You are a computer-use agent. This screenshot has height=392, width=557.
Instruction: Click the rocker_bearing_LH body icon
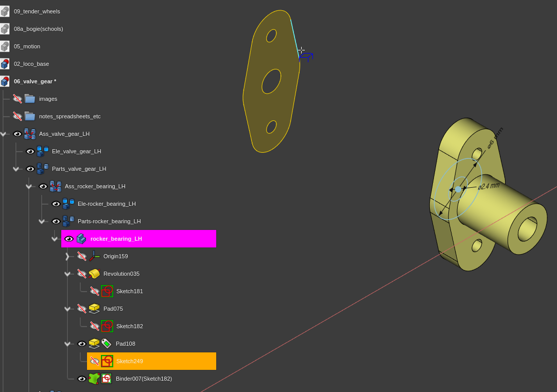pyautogui.click(x=81, y=239)
